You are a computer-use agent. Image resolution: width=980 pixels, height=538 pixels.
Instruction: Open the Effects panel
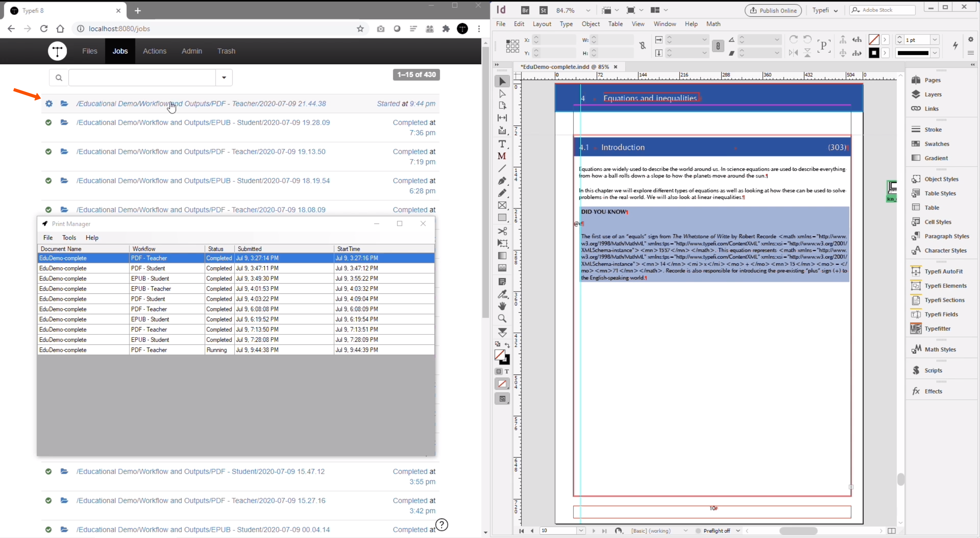pos(927,391)
